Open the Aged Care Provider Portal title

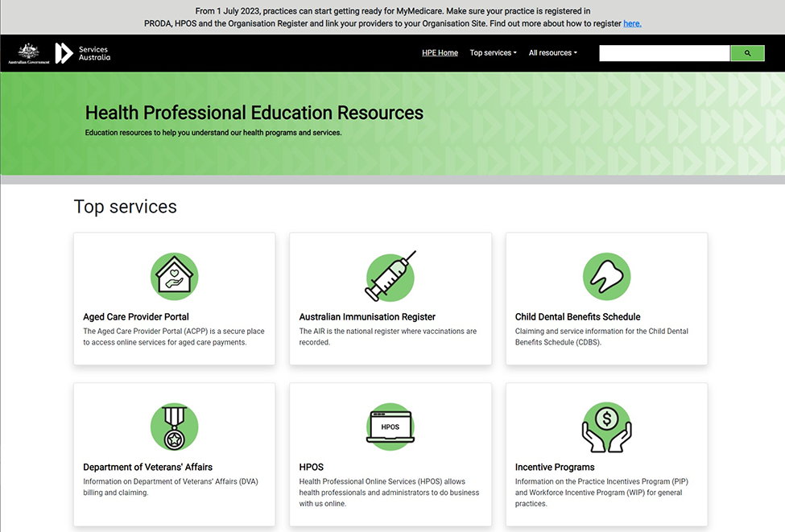pos(136,317)
